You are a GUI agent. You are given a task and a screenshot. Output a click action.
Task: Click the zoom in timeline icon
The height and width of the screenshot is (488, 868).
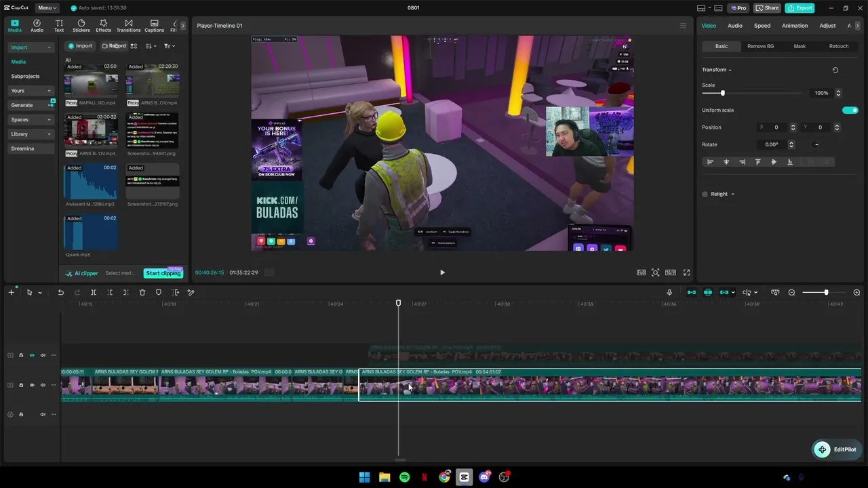pos(856,293)
